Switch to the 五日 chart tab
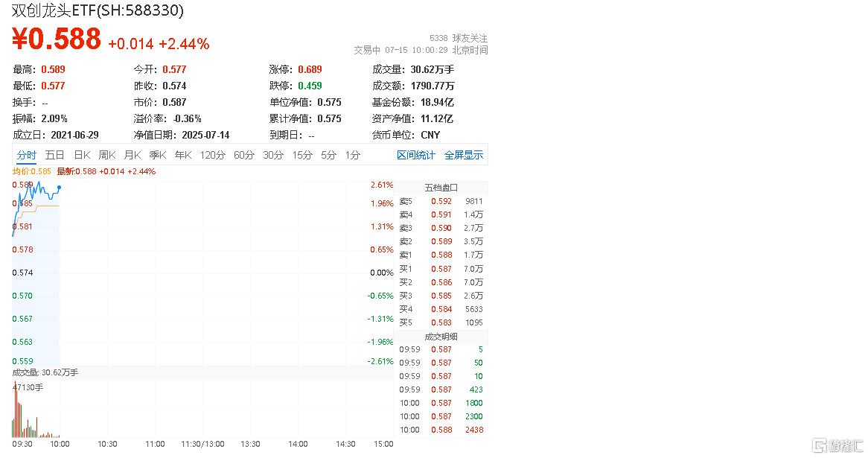Image resolution: width=868 pixels, height=458 pixels. pos(54,155)
